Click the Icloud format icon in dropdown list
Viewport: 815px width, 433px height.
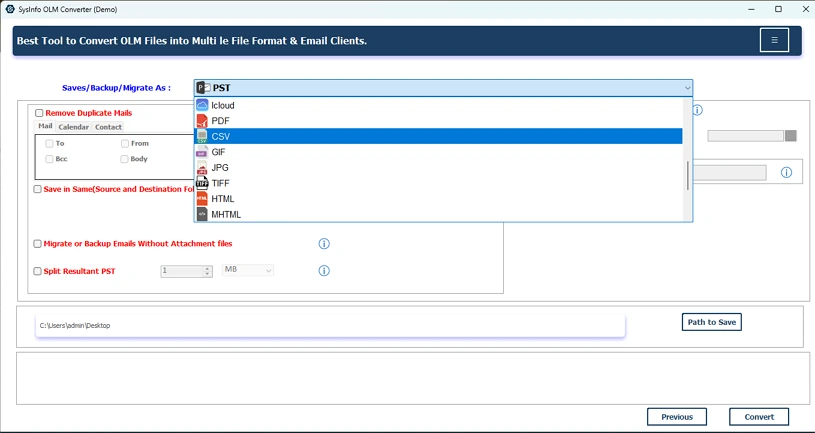pyautogui.click(x=202, y=105)
